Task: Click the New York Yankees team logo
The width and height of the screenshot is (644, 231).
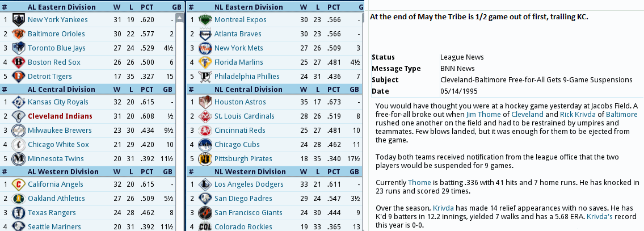Action: point(19,19)
